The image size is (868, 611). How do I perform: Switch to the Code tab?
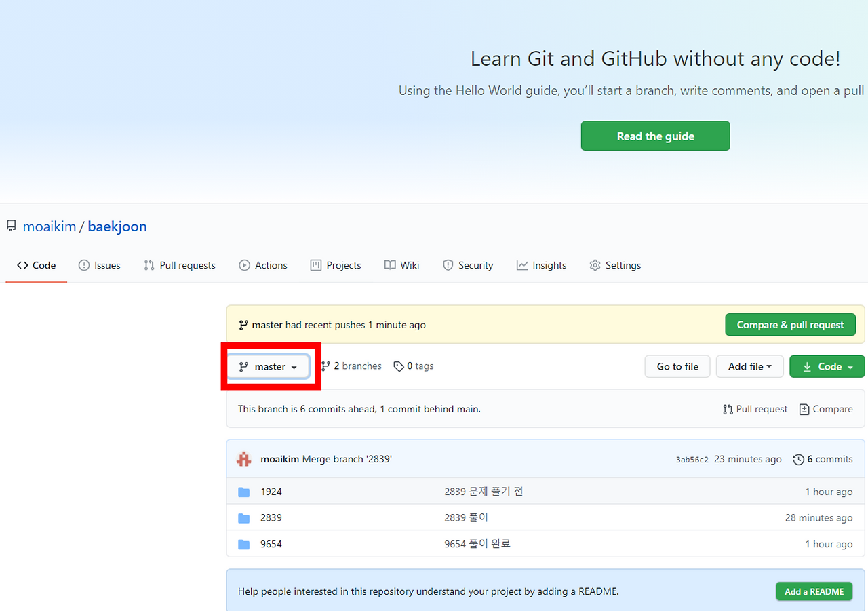click(37, 265)
